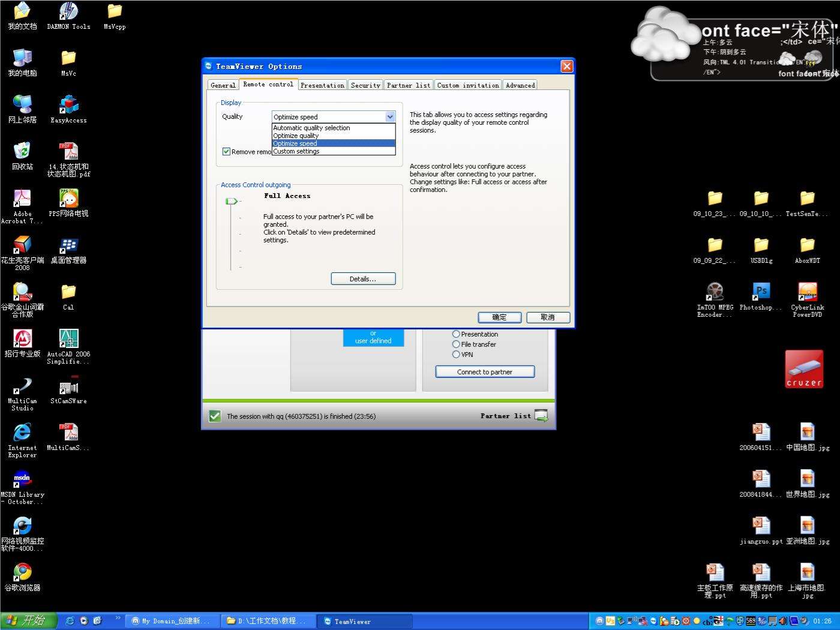The height and width of the screenshot is (630, 840).
Task: Click the weather widget cloud icon
Action: [665, 35]
